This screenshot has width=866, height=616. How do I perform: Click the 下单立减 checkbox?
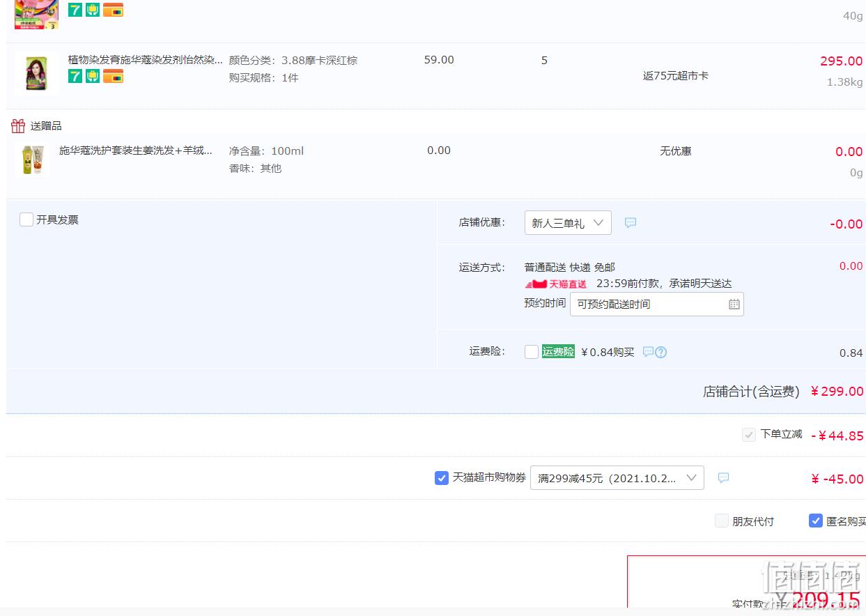point(749,435)
